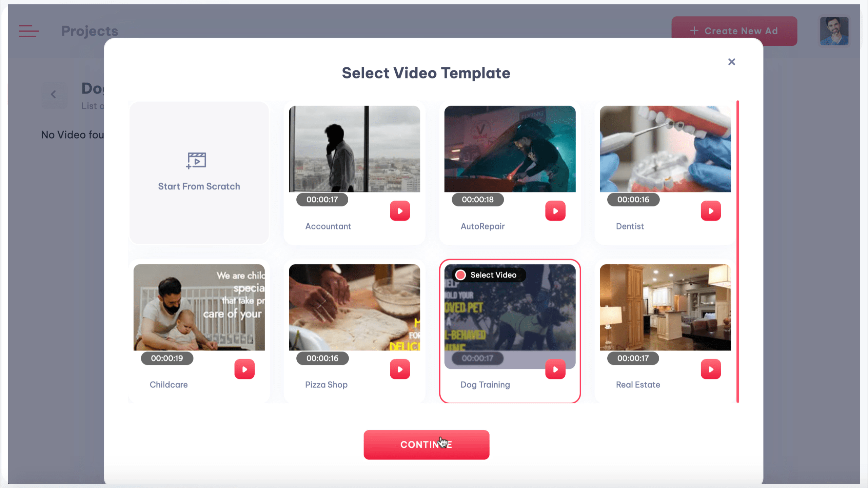
Task: Go back using the left chevron
Action: click(x=54, y=95)
